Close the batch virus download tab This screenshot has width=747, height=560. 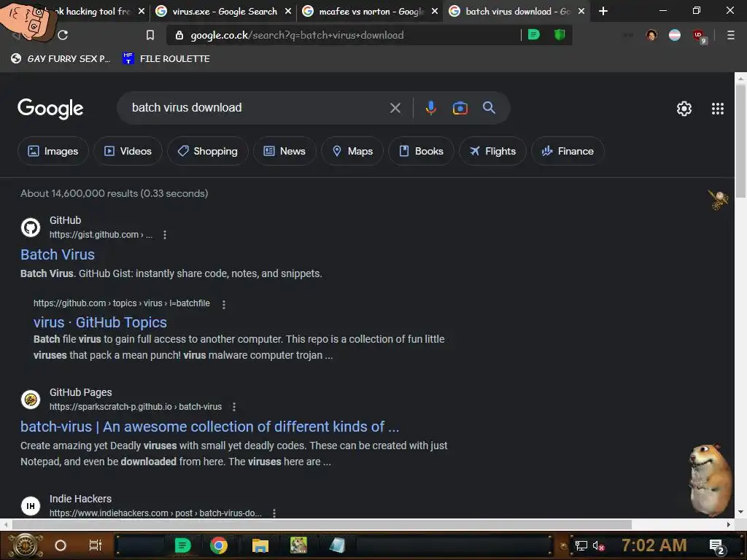(581, 11)
